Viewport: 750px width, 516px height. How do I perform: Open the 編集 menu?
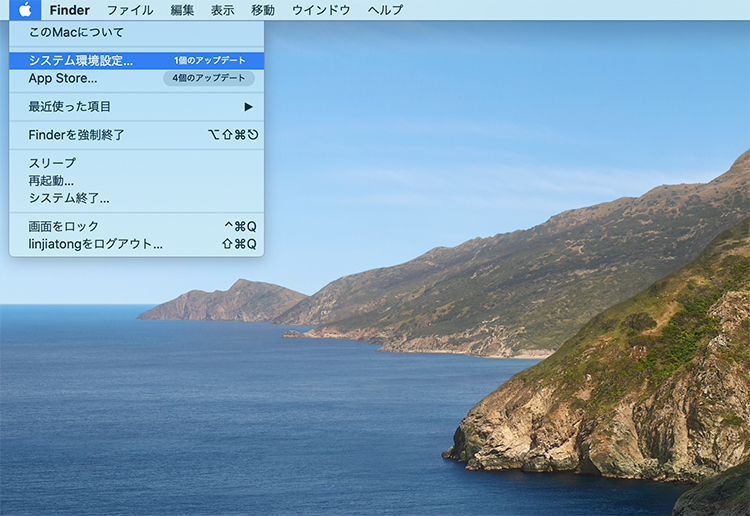tap(182, 10)
